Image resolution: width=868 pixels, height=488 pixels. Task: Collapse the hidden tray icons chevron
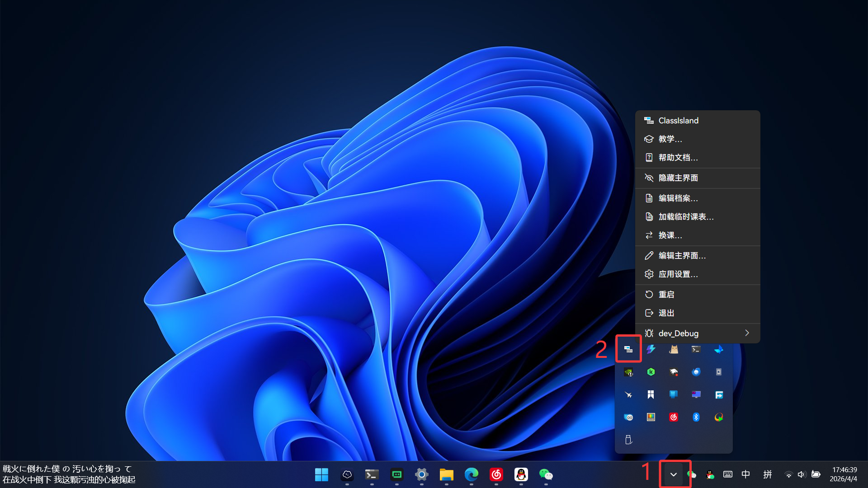tap(674, 474)
